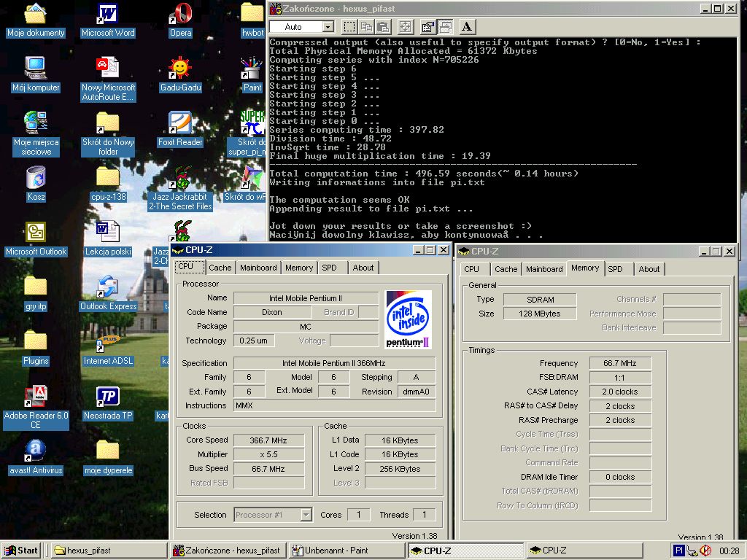Click the memory Size value 128 MBytes
747x560 pixels.
tap(540, 314)
